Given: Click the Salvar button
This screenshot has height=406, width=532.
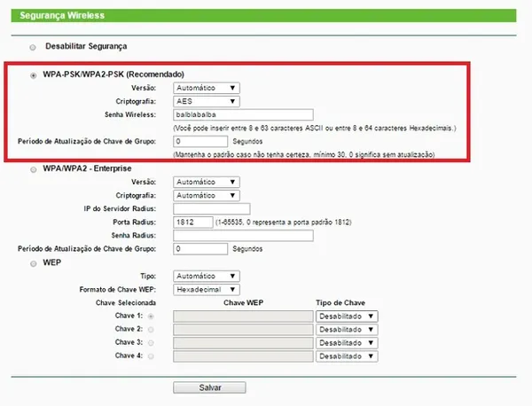Looking at the screenshot, I should click(x=209, y=387).
